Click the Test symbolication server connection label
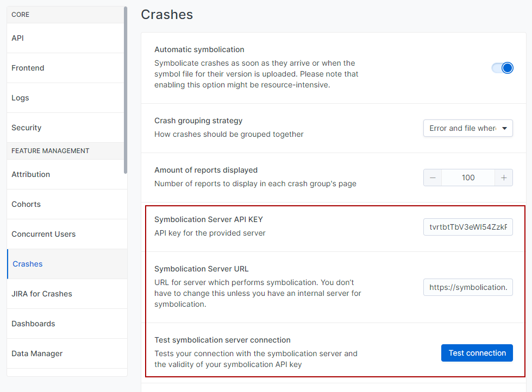Viewport: 532px width, 392px height. tap(222, 340)
